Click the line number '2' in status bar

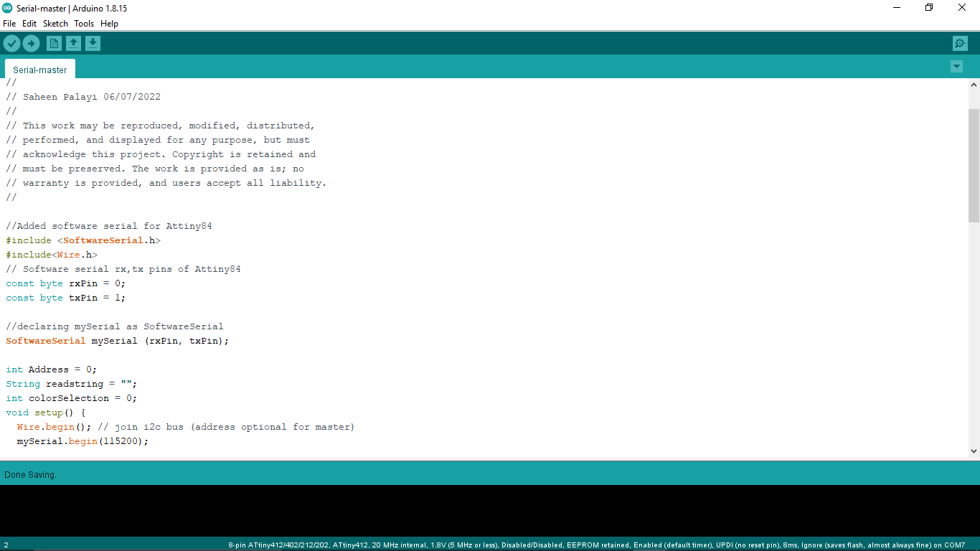tap(6, 545)
